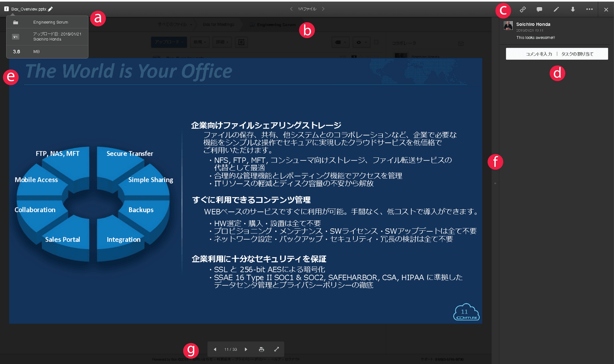Click タスクの割り当て to assign a task
The height and width of the screenshot is (364, 614).
[577, 54]
